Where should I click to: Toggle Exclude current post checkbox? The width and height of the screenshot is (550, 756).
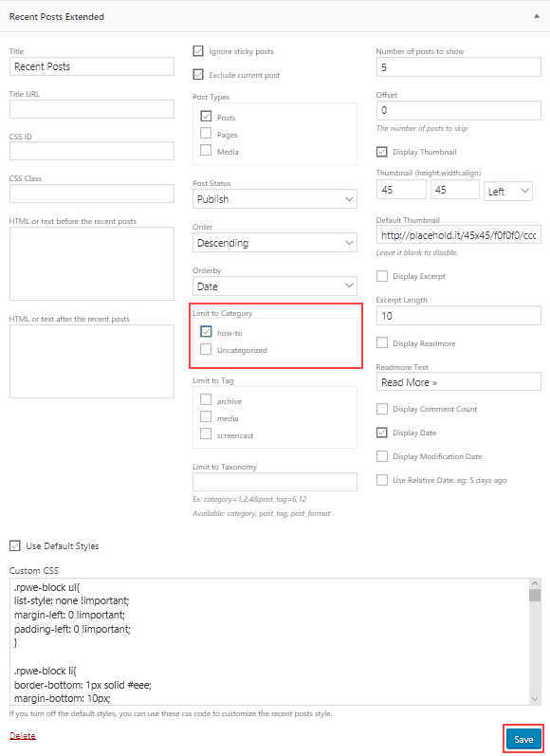tap(198, 75)
